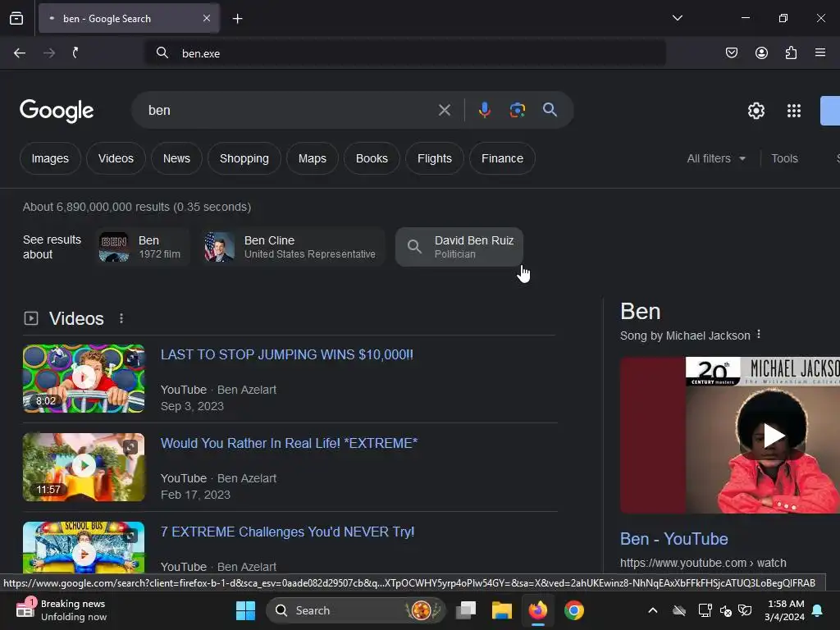840x630 pixels.
Task: Open the Firefox application menu
Action: click(x=820, y=52)
